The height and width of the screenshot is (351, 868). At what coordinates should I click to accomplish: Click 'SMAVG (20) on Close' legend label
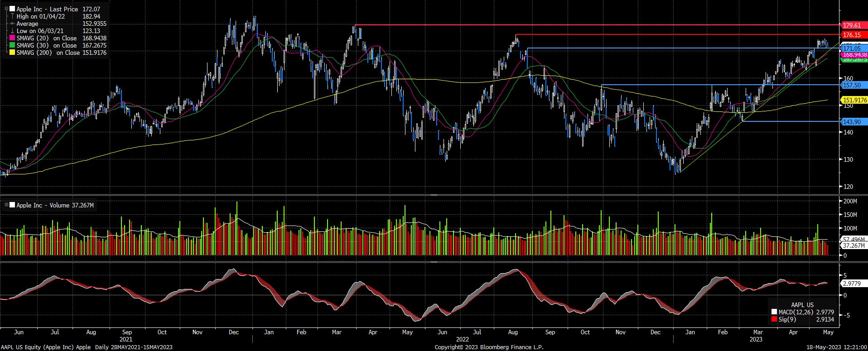[x=47, y=38]
